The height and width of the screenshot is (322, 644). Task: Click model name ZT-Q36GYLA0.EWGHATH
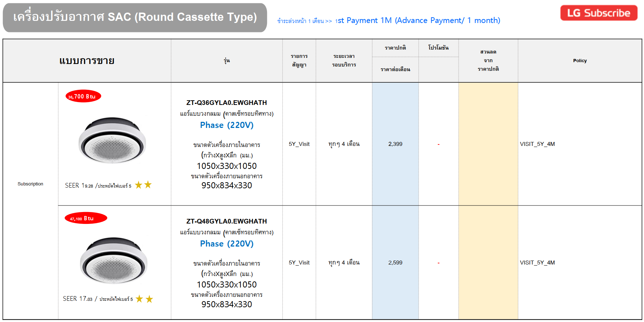226,103
